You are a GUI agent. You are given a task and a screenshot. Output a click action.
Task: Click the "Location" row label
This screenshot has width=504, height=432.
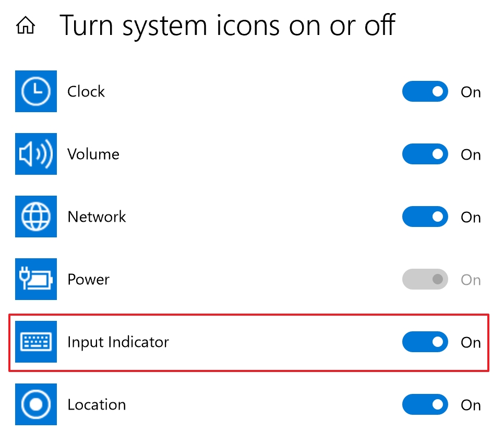click(97, 405)
